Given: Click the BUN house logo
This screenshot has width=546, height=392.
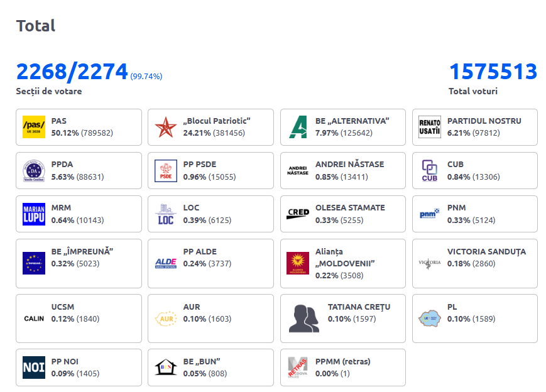Looking at the screenshot, I should tap(166, 367).
